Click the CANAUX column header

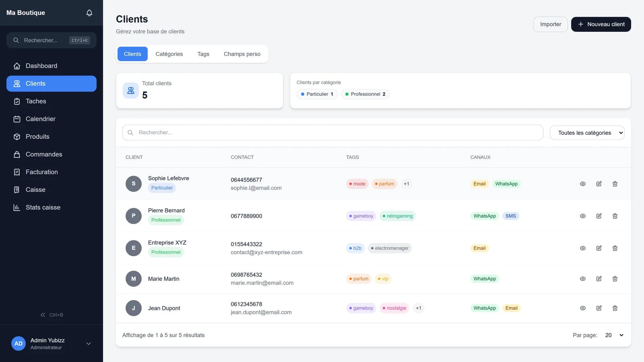click(x=480, y=157)
